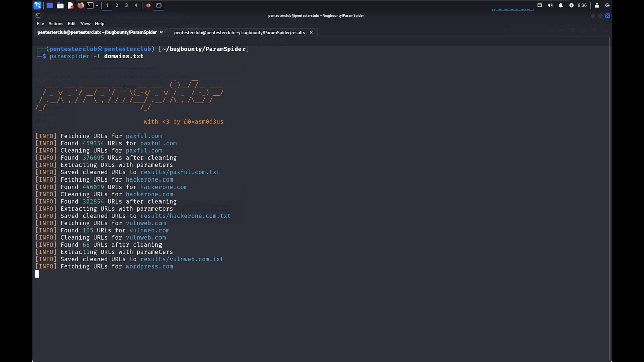Screen dimensions: 644x362
Task: Click the number 165 URL count
Action: coord(88,230)
